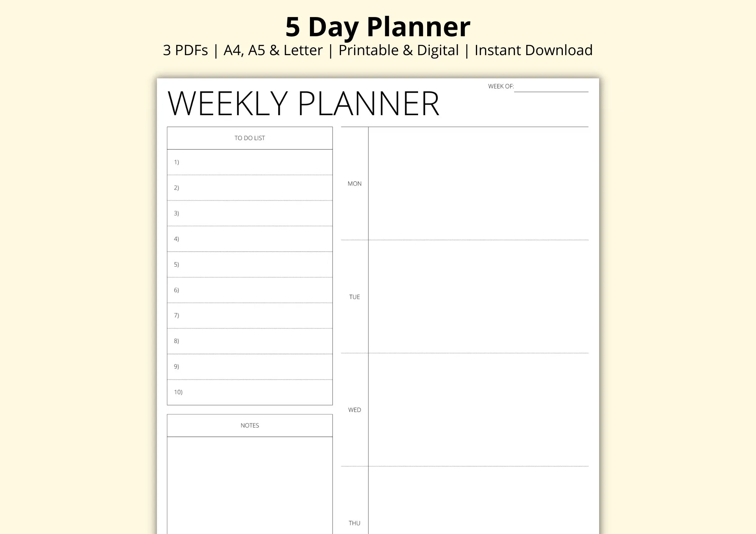Select the THU day label
Viewport: 756px width, 534px height.
[x=355, y=523]
